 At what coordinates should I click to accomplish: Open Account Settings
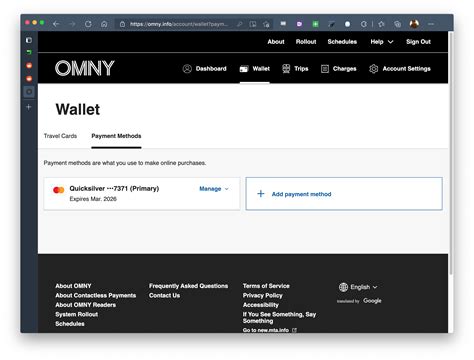tap(400, 69)
